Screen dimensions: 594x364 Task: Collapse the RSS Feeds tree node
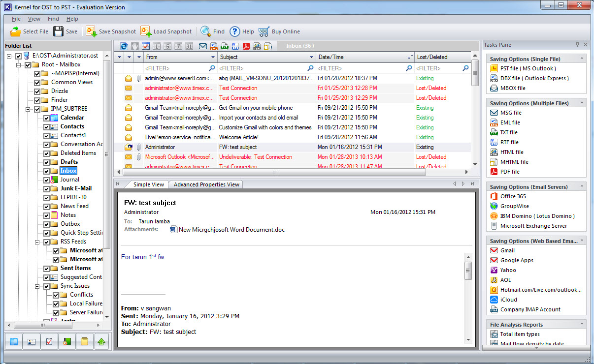37,242
